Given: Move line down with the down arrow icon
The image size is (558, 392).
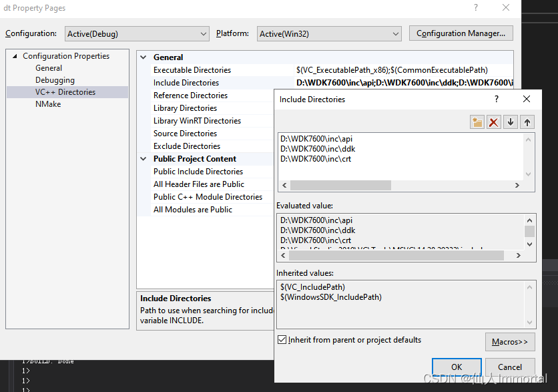Looking at the screenshot, I should [511, 122].
